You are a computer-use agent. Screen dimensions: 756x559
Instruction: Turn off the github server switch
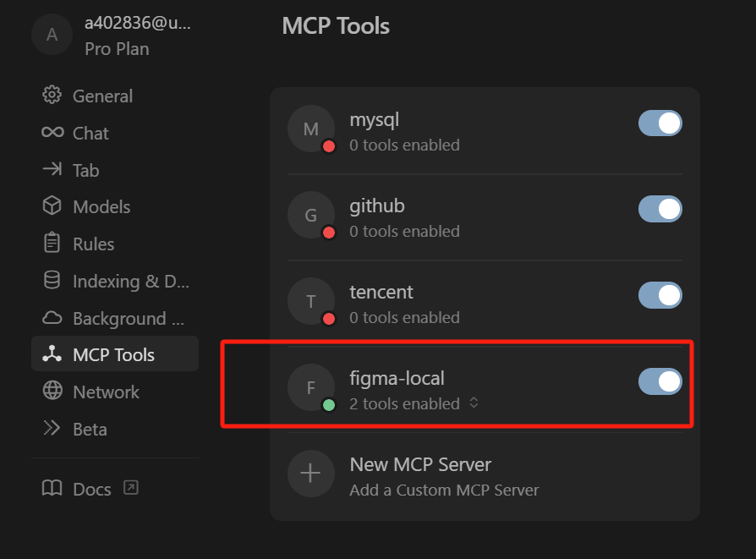(660, 209)
